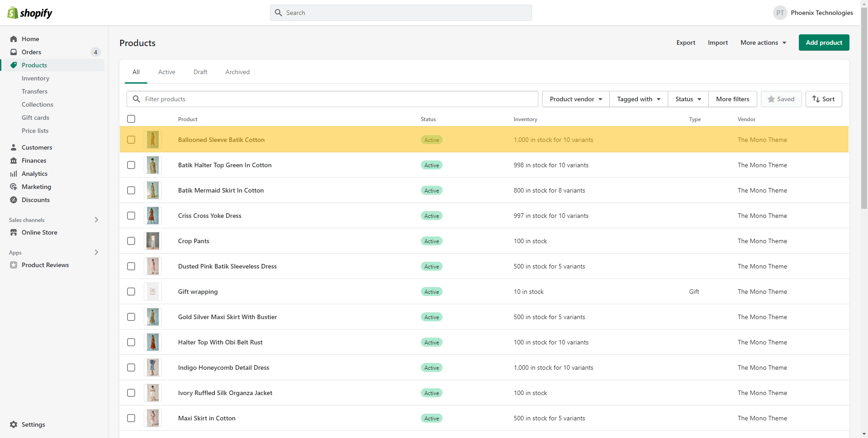This screenshot has height=438, width=868.
Task: Check Ballooned Sleeve Batik Cotton row
Action: pos(131,140)
